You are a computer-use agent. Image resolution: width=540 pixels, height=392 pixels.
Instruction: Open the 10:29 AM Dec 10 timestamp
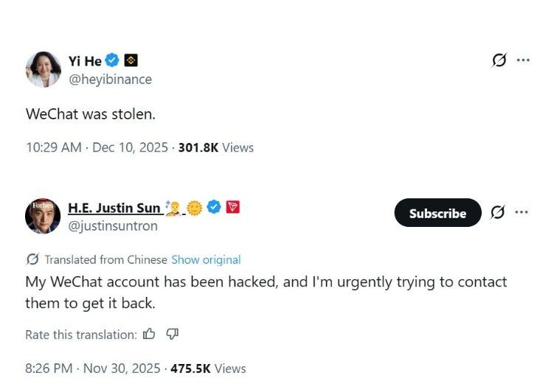[x=97, y=147]
